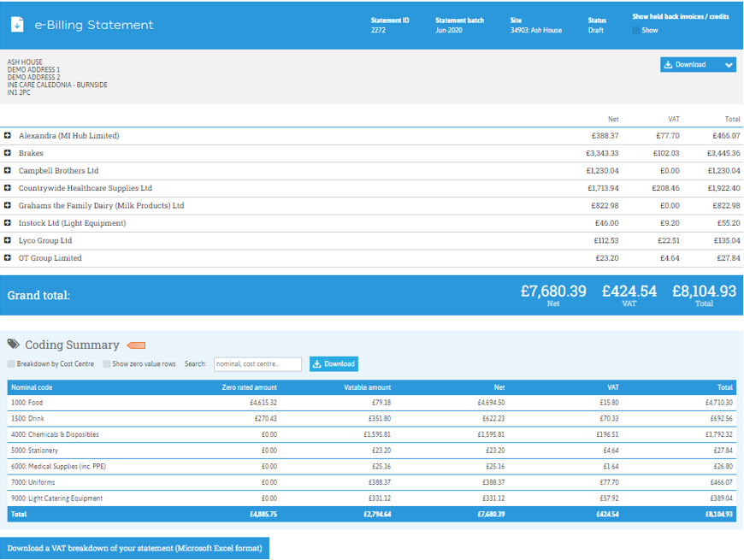Image resolution: width=744 pixels, height=560 pixels.
Task: Click the Coding Summary tags icon
Action: click(14, 344)
